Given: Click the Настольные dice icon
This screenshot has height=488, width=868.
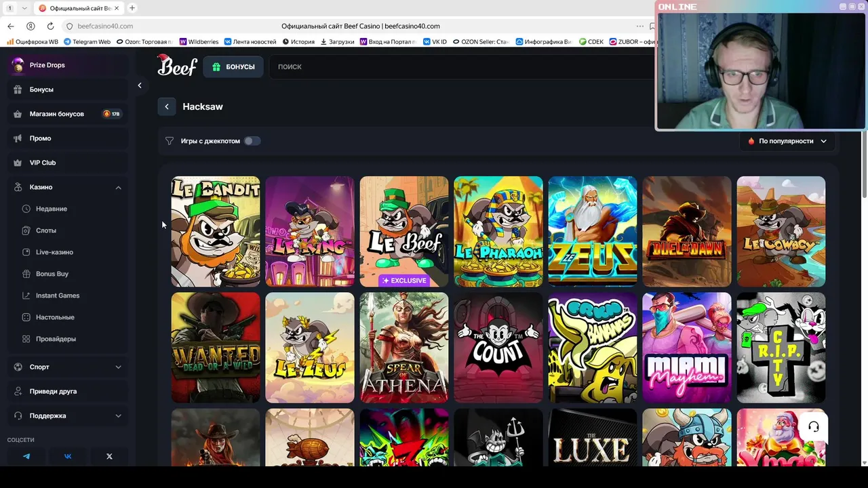Looking at the screenshot, I should point(26,317).
